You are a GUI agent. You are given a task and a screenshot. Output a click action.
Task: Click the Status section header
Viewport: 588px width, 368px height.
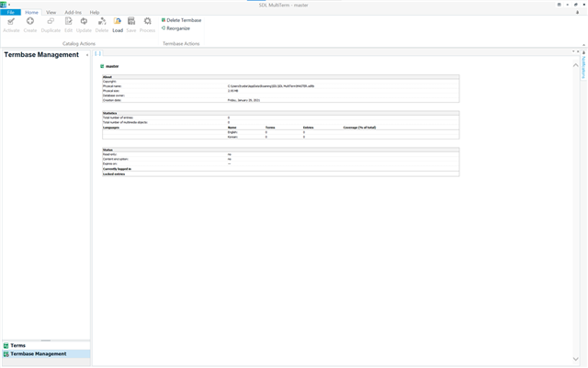(281, 150)
